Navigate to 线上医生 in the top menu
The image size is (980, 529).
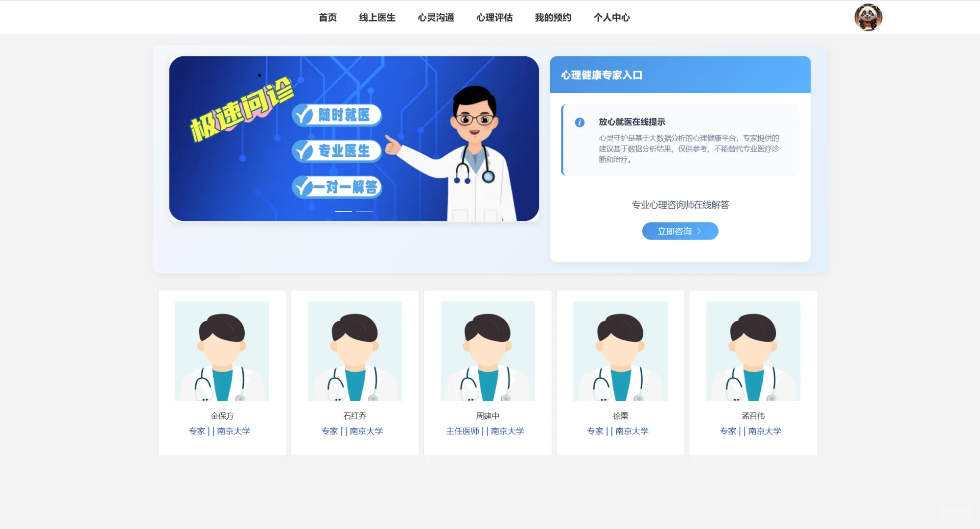(x=376, y=17)
